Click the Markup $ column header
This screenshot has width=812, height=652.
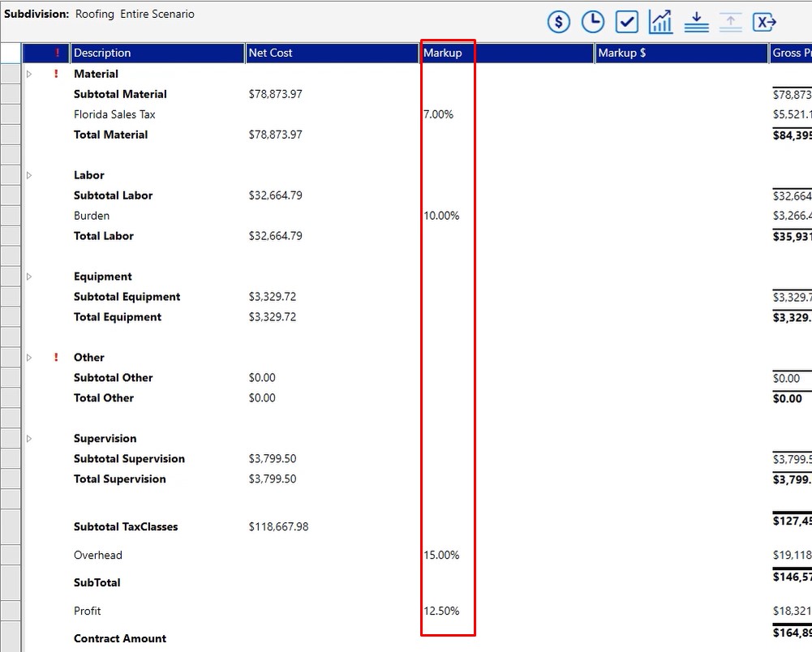click(x=681, y=53)
